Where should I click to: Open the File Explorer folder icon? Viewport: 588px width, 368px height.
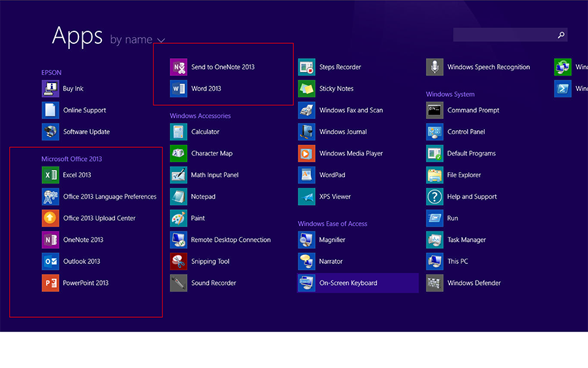(434, 175)
